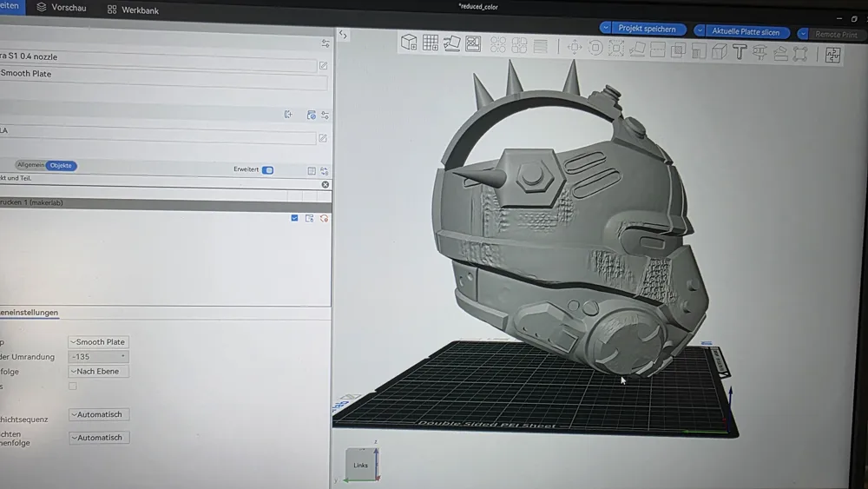Select the Rotate tool
The width and height of the screenshot is (868, 489).
595,48
